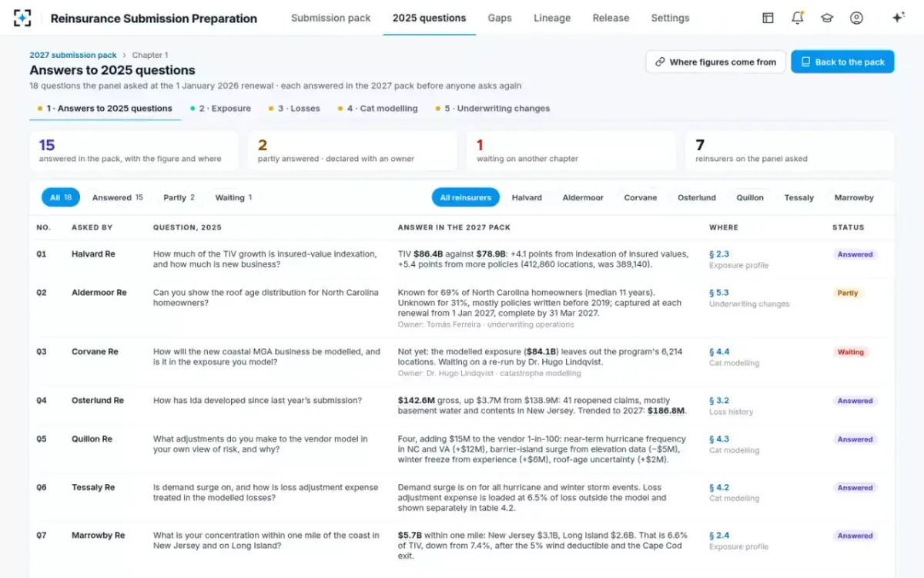Click the app logo icon
Image resolution: width=924 pixels, height=578 pixels.
22,18
